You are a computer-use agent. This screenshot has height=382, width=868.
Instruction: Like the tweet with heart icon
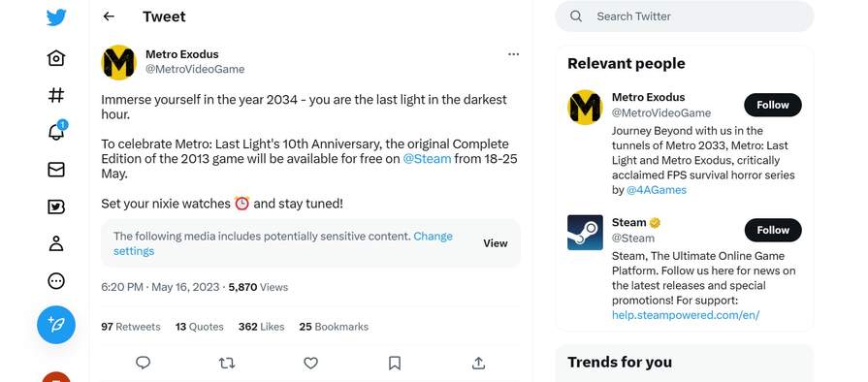(x=310, y=363)
